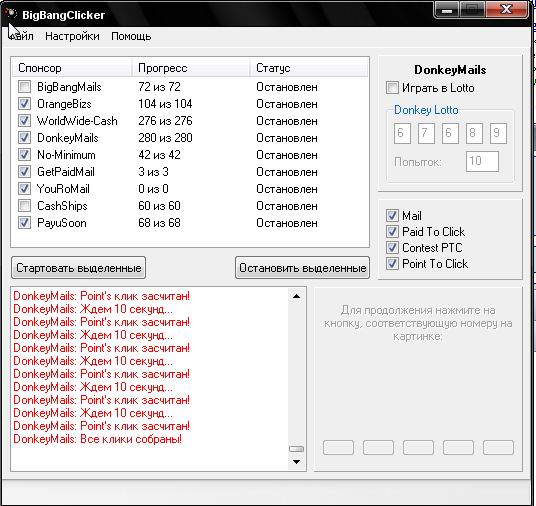Click the fourth captcha number button

tap(458, 448)
